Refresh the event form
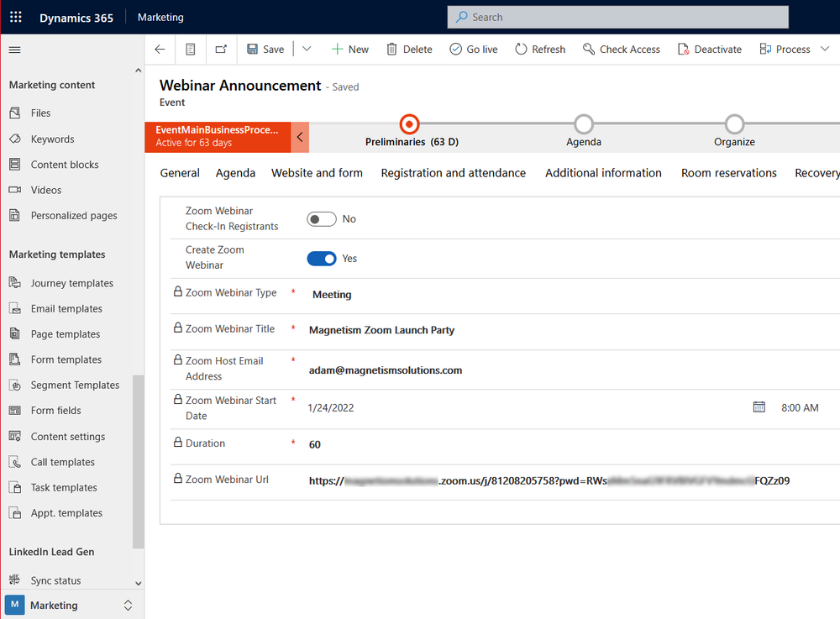 [540, 50]
